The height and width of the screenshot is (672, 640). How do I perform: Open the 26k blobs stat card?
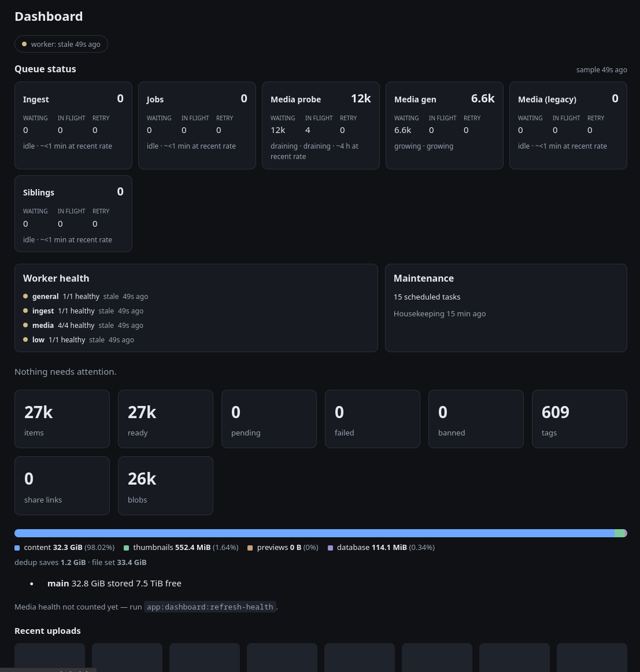click(x=165, y=486)
